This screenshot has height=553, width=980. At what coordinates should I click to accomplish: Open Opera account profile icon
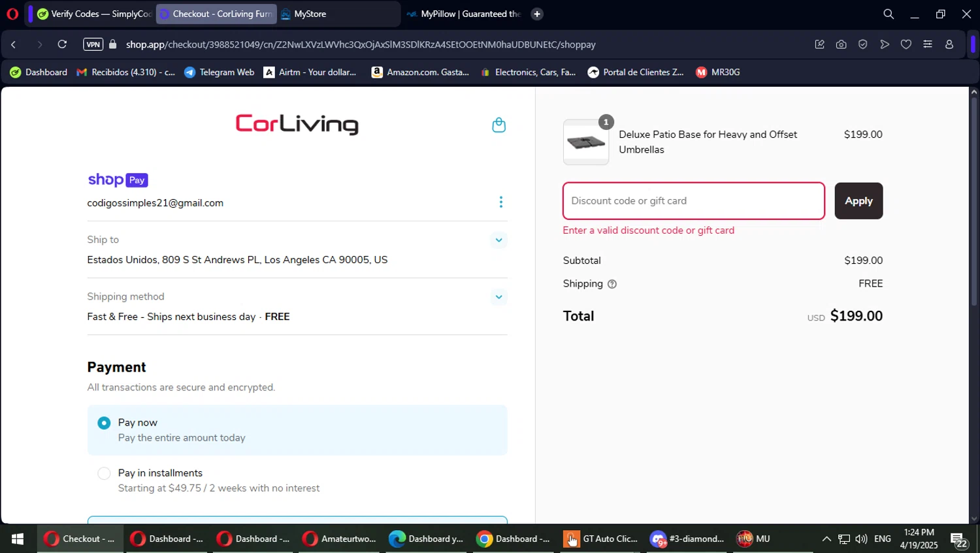949,44
